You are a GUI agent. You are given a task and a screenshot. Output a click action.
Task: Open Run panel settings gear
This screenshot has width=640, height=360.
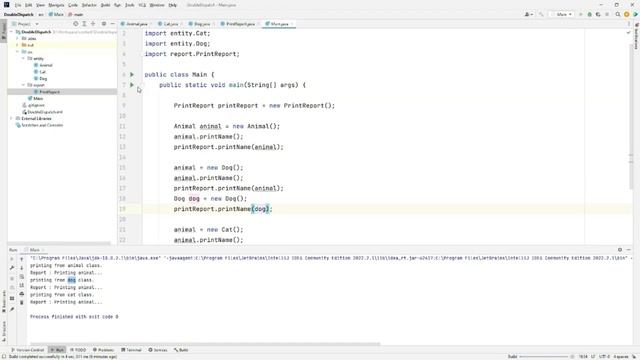tap(620, 250)
